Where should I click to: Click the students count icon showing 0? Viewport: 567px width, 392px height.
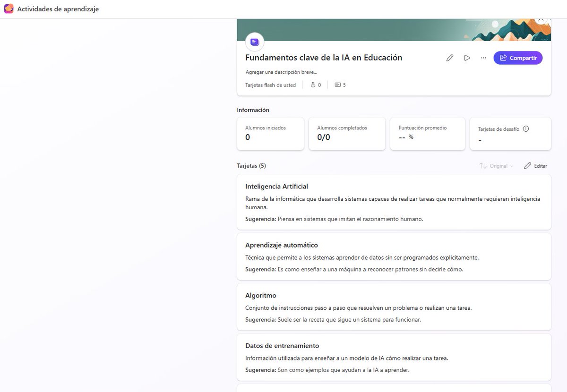[313, 85]
